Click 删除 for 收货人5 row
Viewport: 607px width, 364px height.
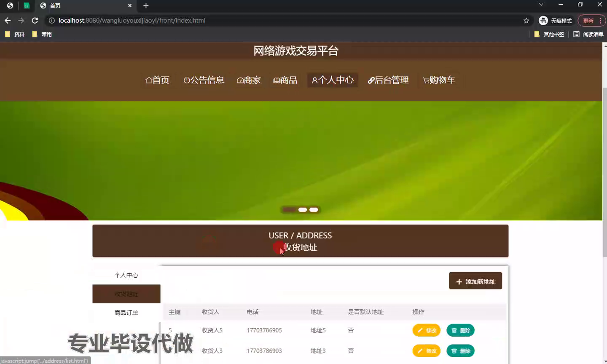coord(461,330)
